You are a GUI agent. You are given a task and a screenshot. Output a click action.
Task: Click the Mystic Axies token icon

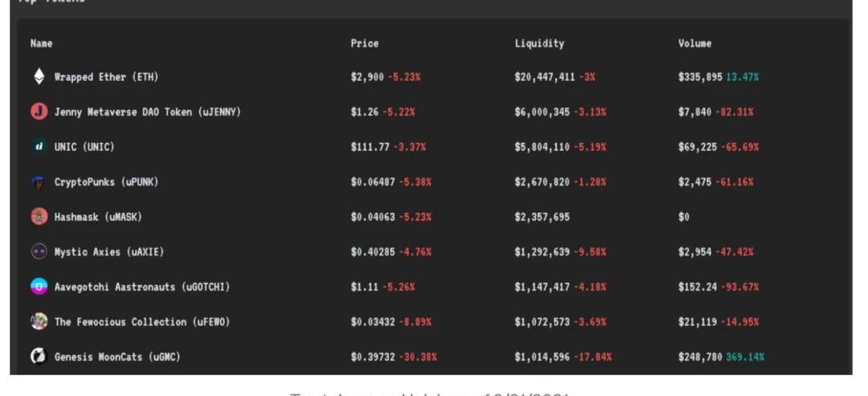point(39,251)
